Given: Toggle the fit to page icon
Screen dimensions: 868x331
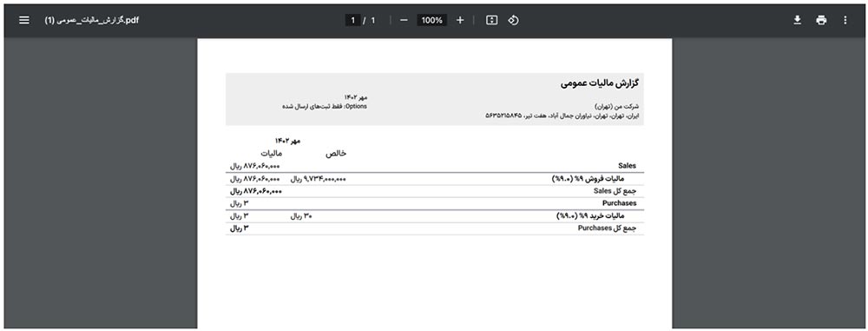Looking at the screenshot, I should (x=491, y=20).
